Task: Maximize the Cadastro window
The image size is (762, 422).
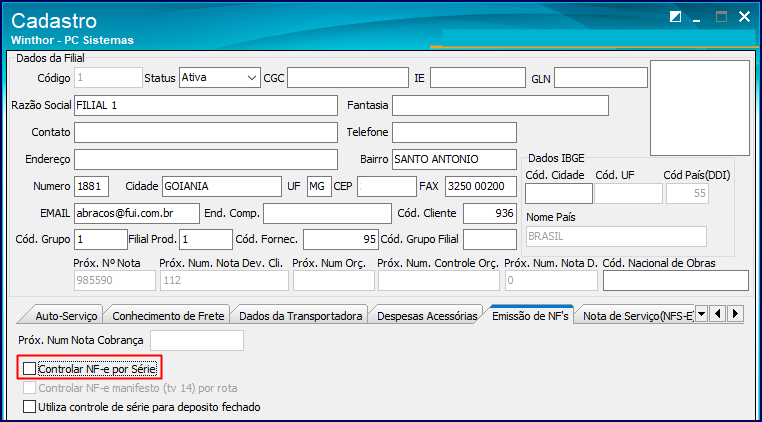Action: (721, 18)
